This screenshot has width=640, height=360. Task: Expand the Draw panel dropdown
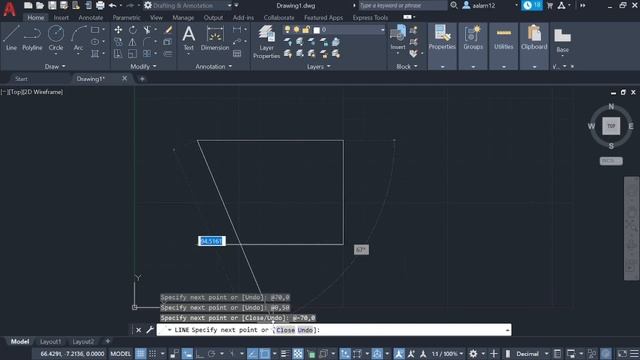[x=55, y=66]
